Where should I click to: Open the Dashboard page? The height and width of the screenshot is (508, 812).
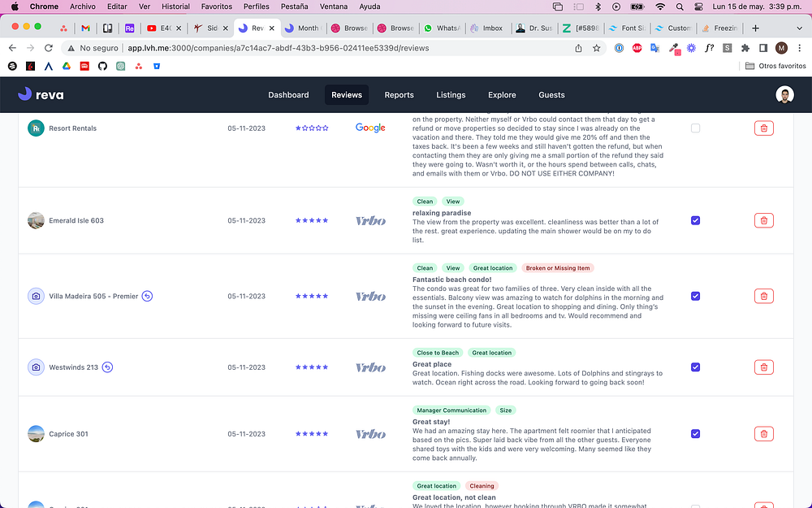[x=288, y=95]
